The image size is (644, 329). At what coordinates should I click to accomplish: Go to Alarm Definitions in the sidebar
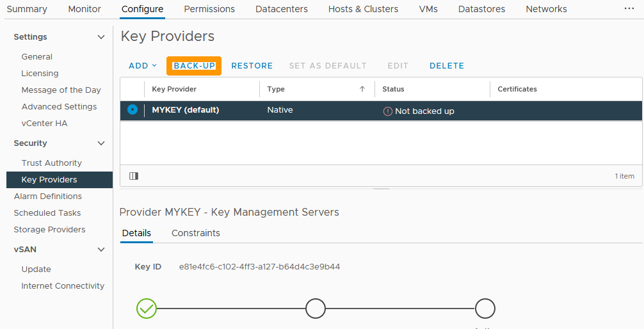click(x=48, y=197)
